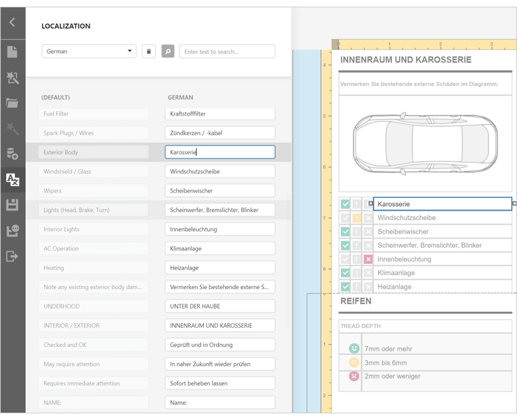Toggle yellow warning box for Windschutzscheibe

356,218
